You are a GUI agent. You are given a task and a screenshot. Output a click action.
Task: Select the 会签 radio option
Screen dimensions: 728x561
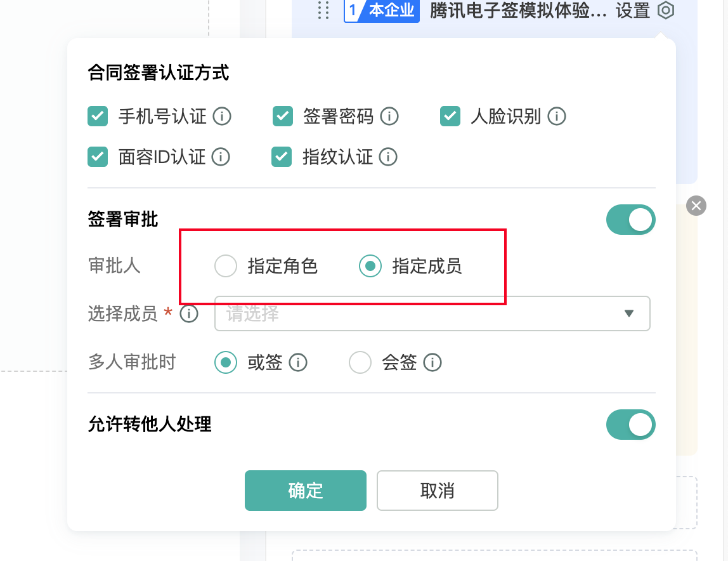360,362
